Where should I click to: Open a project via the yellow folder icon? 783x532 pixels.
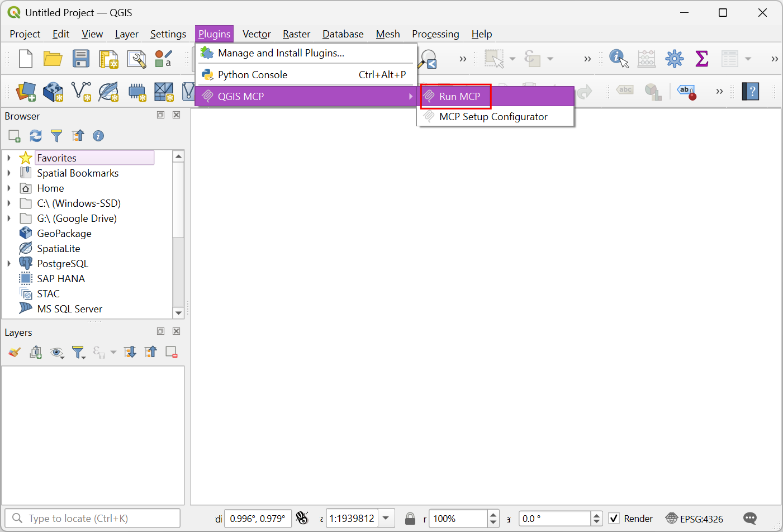53,59
